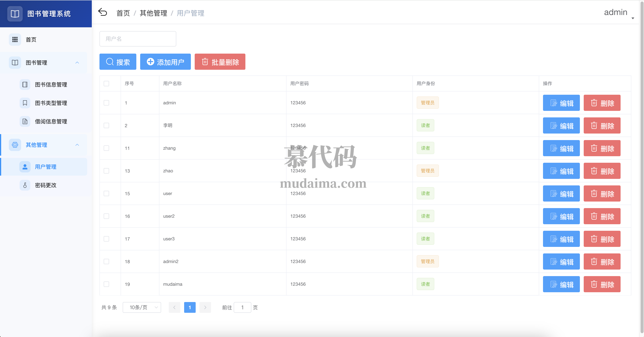Screen dimensions: 644x337
Task: Check the checkbox for user2
Action: click(107, 216)
